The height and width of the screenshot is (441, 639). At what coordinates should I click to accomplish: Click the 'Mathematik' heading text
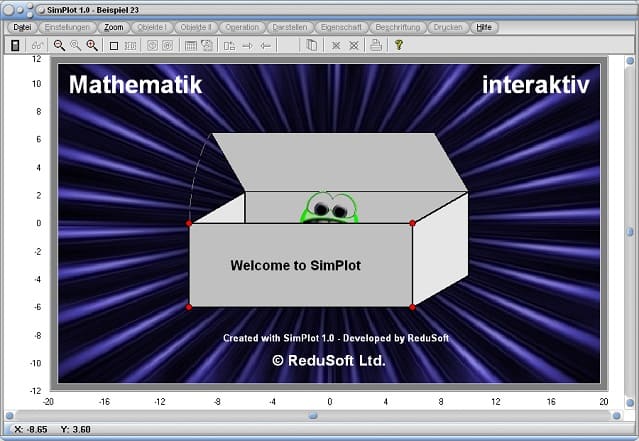click(135, 84)
